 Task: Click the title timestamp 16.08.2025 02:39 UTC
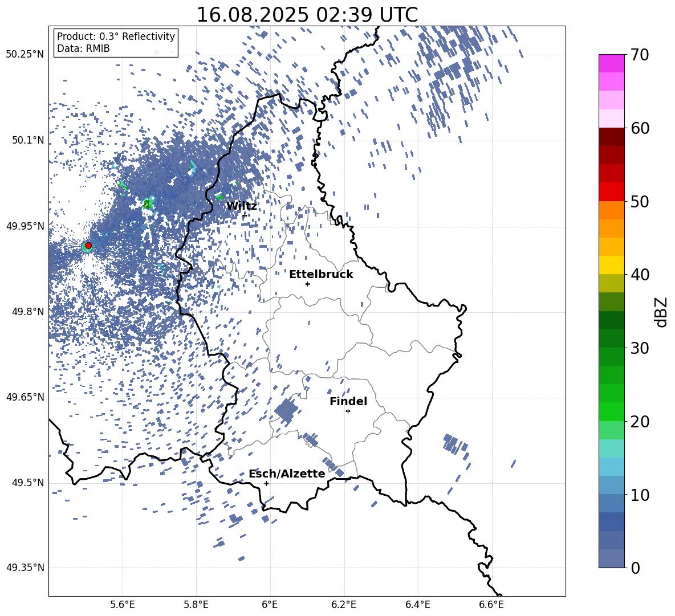click(x=307, y=15)
